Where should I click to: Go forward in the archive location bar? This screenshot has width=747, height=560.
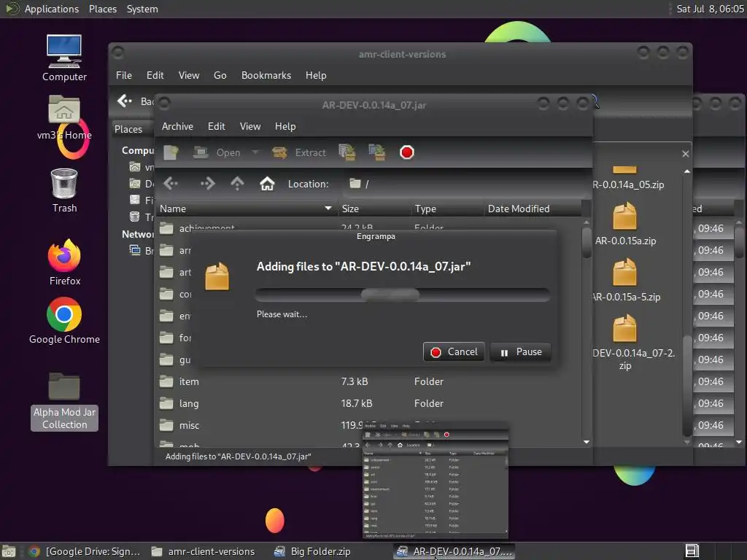click(x=207, y=183)
